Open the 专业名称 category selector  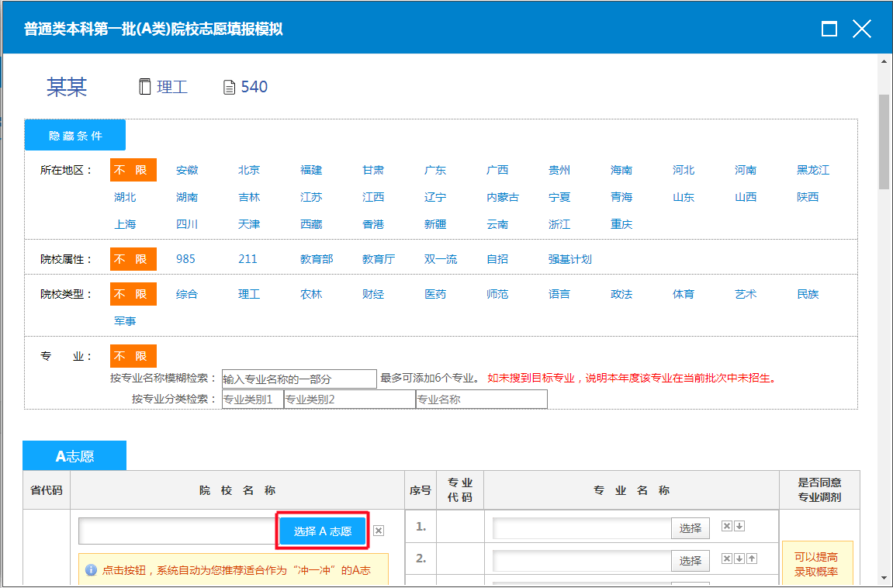click(481, 399)
